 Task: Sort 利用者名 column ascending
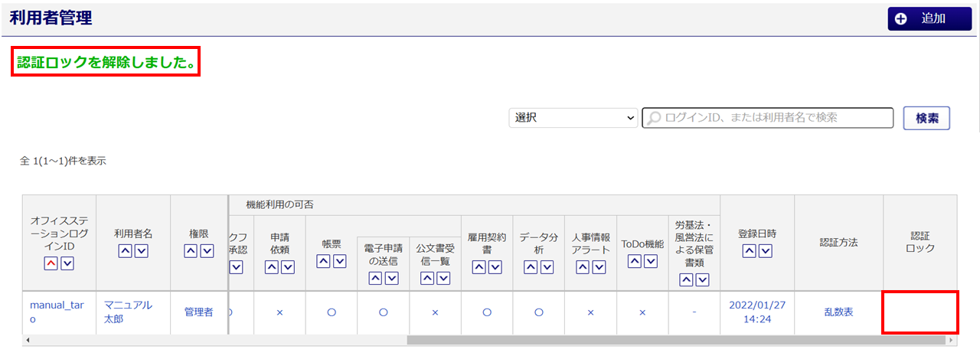click(126, 251)
